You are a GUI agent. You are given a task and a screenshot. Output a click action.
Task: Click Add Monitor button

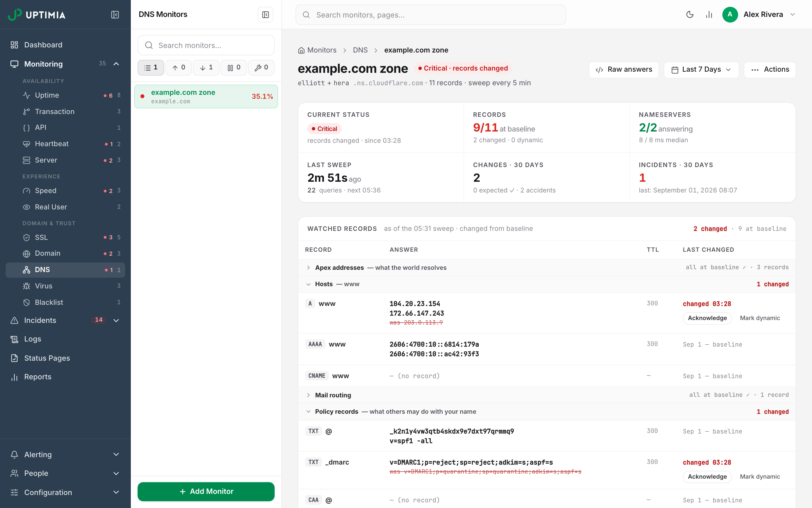(206, 491)
